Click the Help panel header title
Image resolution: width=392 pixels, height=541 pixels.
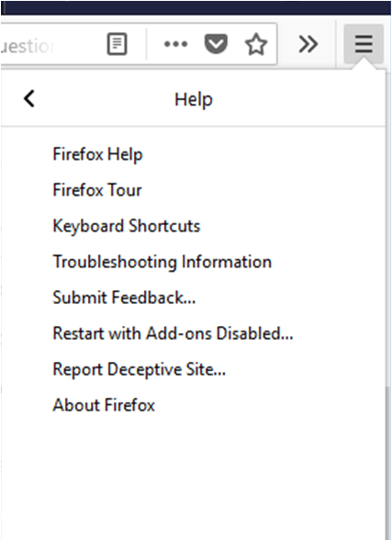(x=194, y=100)
